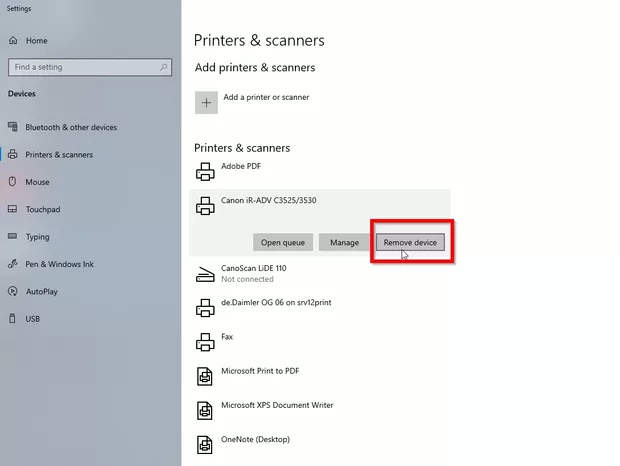This screenshot has width=620, height=466.
Task: Select the Fax entry
Action: tap(227, 337)
